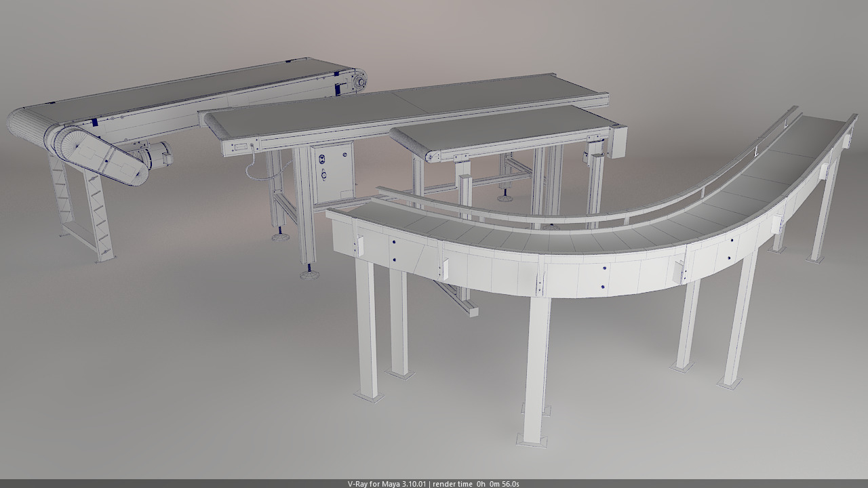Click the cylindrical drive motor unit
Screen dimensions: 868x488
[160, 154]
